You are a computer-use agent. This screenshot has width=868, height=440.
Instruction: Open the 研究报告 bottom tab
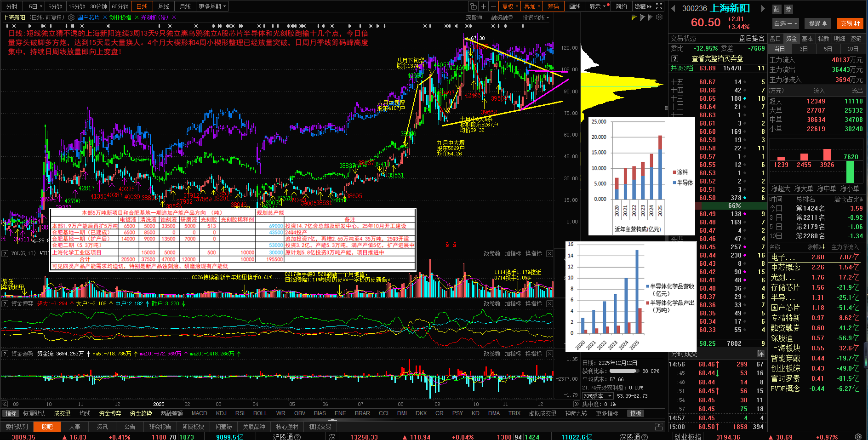pyautogui.click(x=160, y=427)
